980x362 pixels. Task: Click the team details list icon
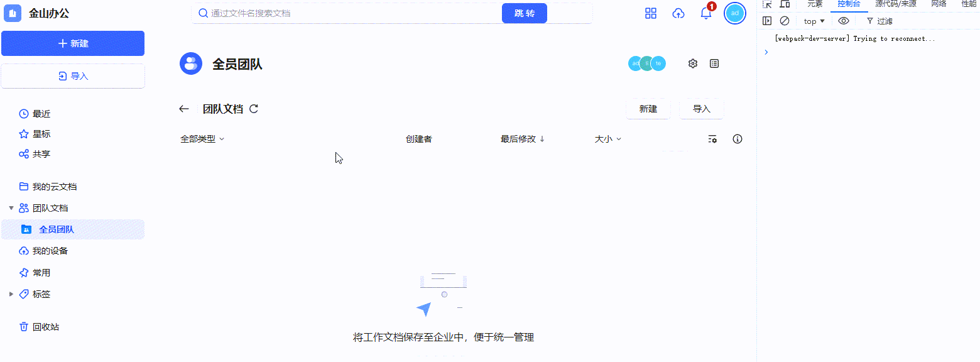pyautogui.click(x=714, y=63)
